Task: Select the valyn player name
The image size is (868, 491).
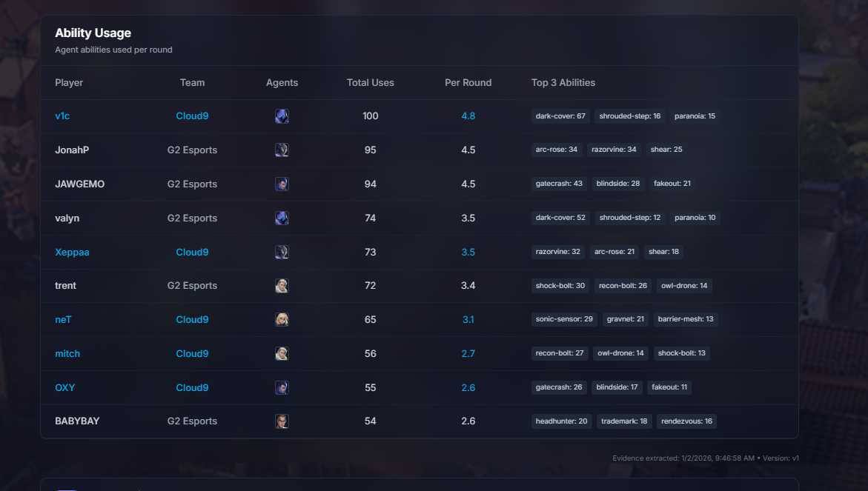Action: tap(67, 218)
